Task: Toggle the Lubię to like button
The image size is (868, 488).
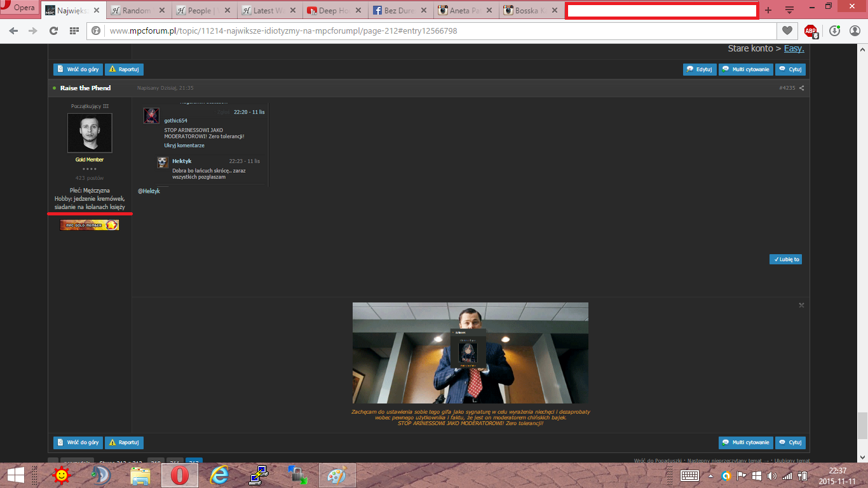Action: 785,259
